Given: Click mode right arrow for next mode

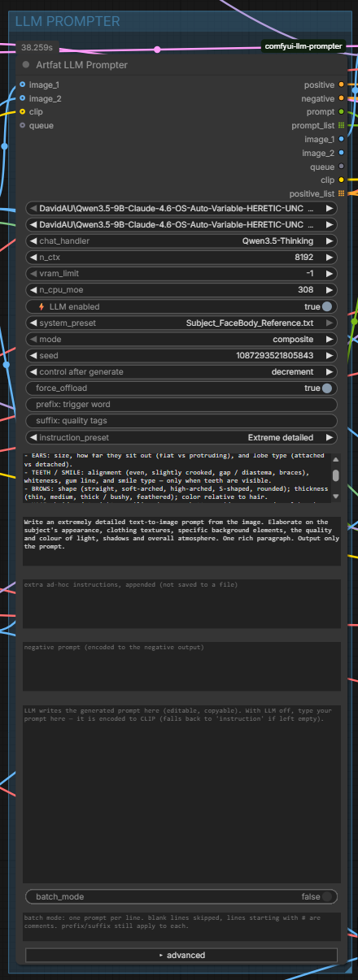Looking at the screenshot, I should (330, 339).
